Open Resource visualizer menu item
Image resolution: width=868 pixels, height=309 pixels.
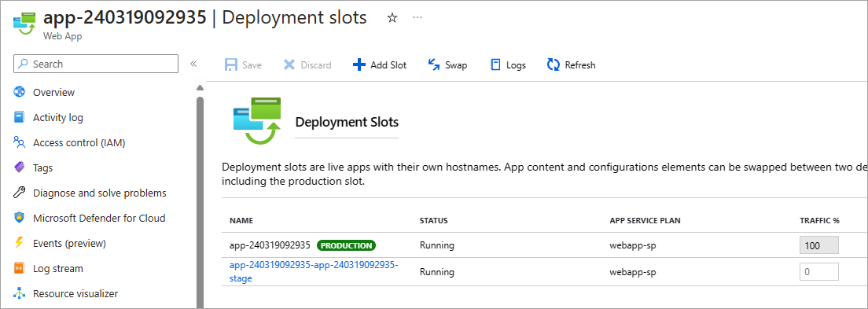pyautogui.click(x=75, y=293)
